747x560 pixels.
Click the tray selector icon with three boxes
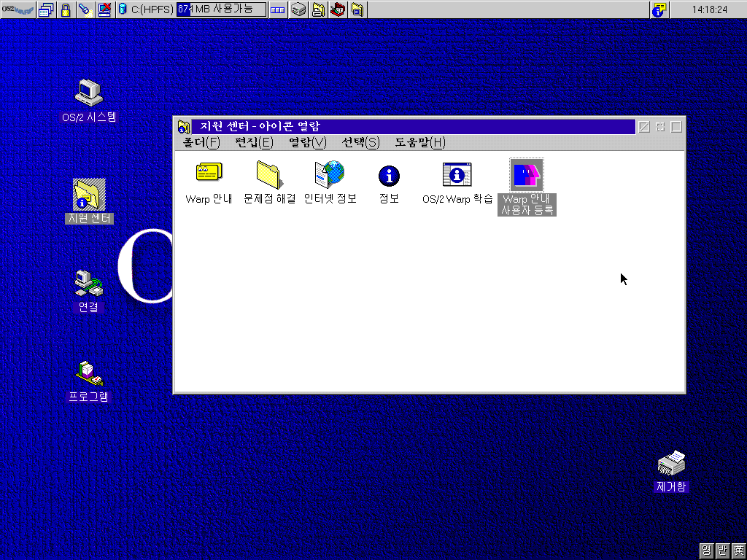(278, 9)
